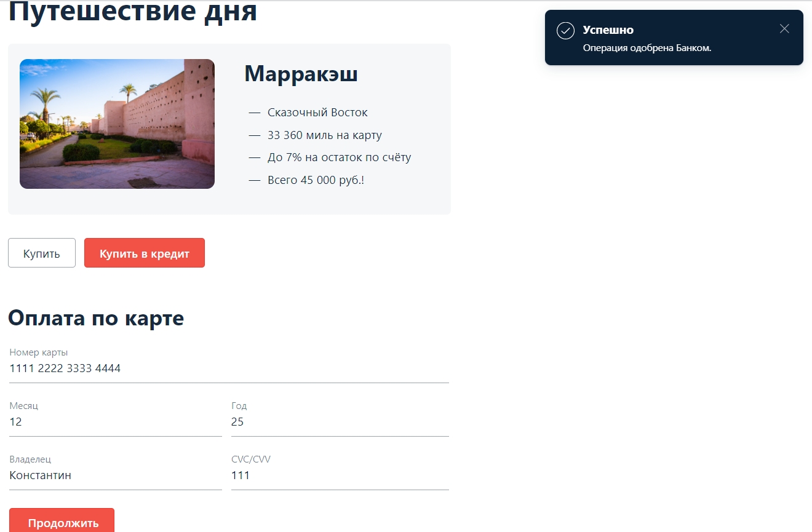The height and width of the screenshot is (532, 812).
Task: Click the checkmark icon in the success notification
Action: point(565,30)
